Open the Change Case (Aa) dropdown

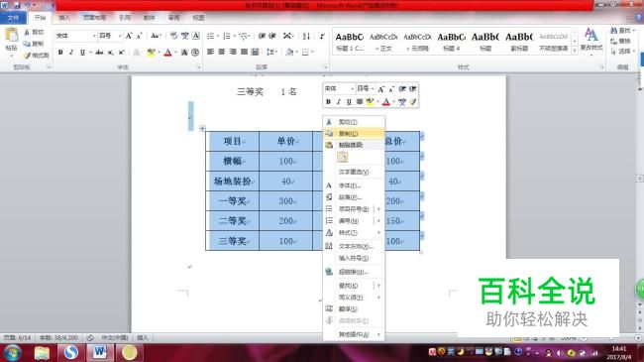[157, 36]
